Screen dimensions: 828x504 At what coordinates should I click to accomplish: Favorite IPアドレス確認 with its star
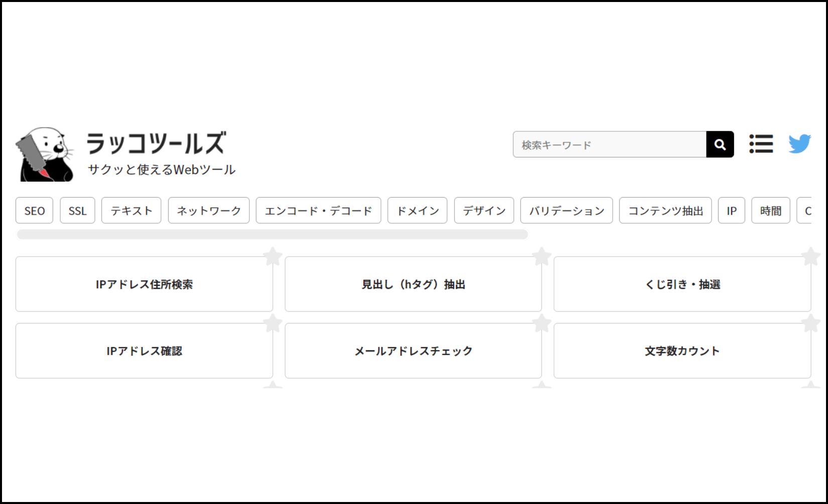273,323
